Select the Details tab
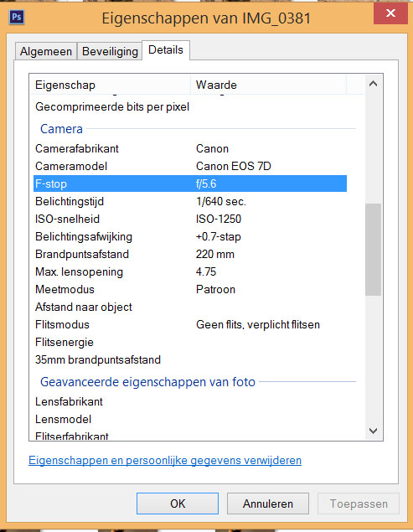This screenshot has height=532, width=413. click(166, 50)
